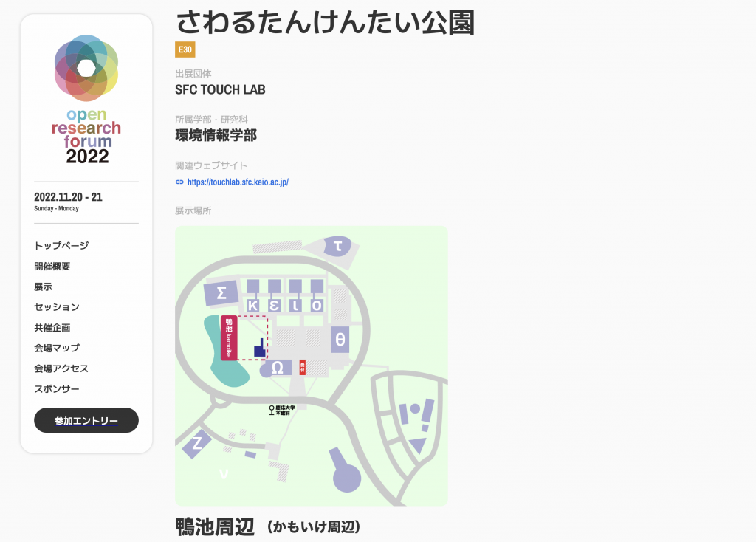Open the touchlab.sfc.keio.ac.jp link
This screenshot has width=756, height=542.
pos(238,182)
